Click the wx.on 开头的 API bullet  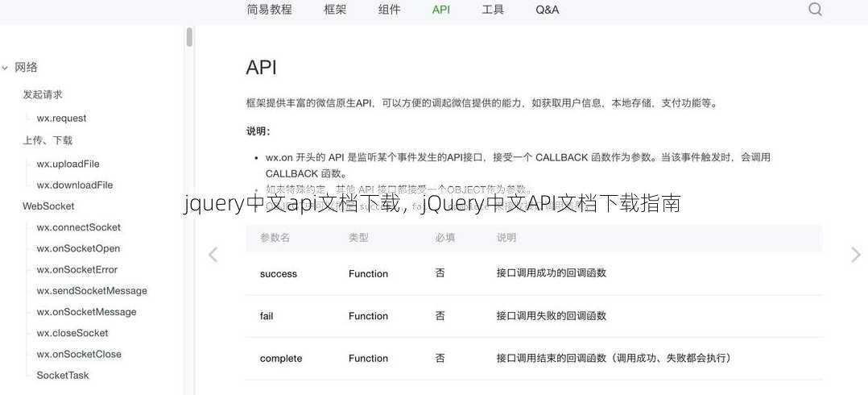click(518, 165)
